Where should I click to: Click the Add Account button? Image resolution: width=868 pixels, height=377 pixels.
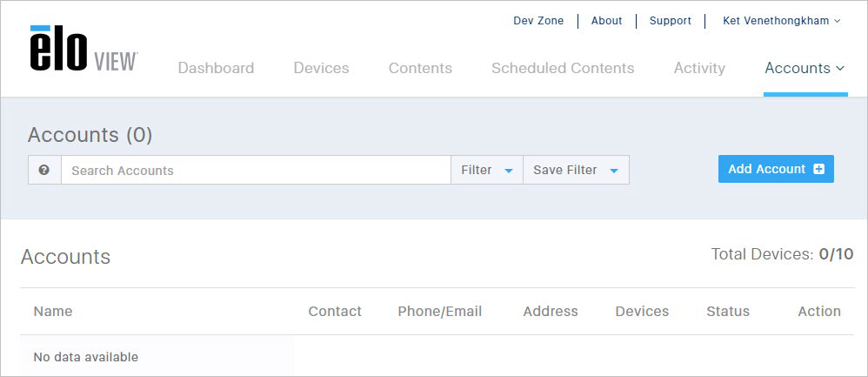coord(776,169)
